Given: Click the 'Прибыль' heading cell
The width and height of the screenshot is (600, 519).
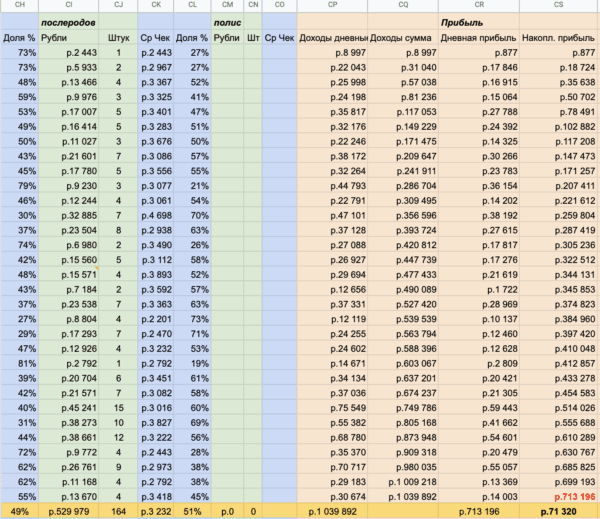Looking at the screenshot, I should (x=479, y=23).
